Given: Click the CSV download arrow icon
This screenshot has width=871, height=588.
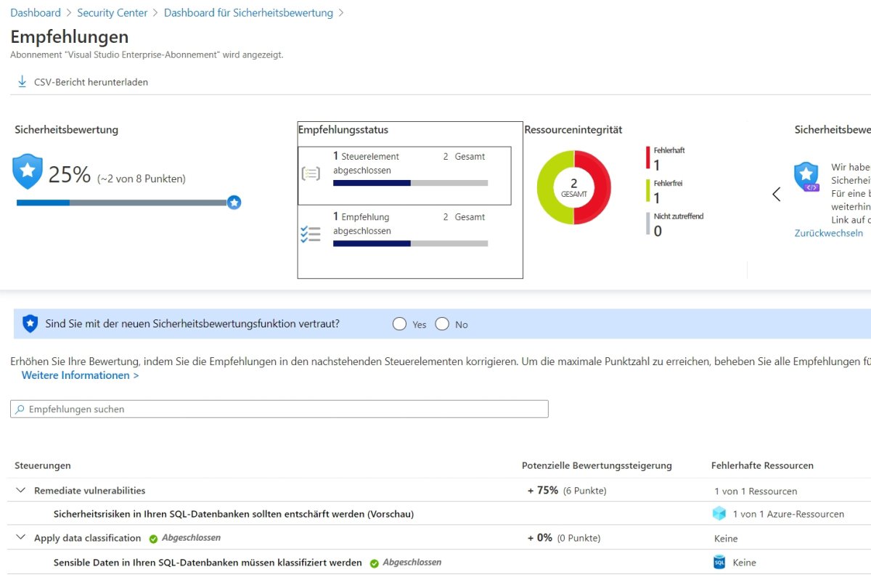Looking at the screenshot, I should click(x=22, y=82).
